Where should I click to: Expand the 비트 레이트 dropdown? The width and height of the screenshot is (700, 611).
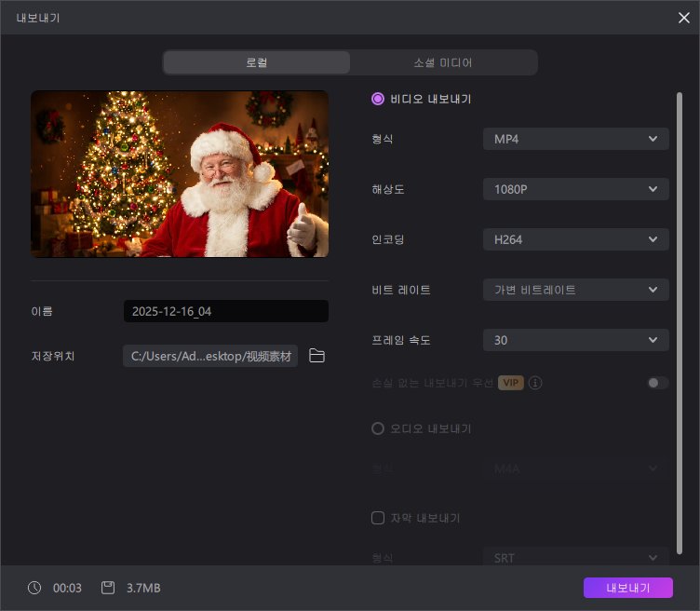click(x=575, y=290)
